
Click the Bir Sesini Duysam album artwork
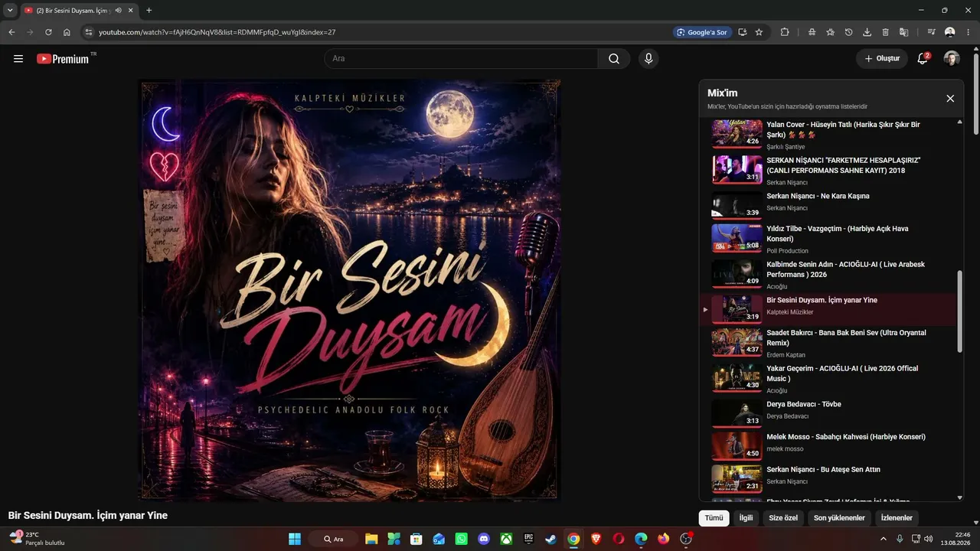coord(350,291)
